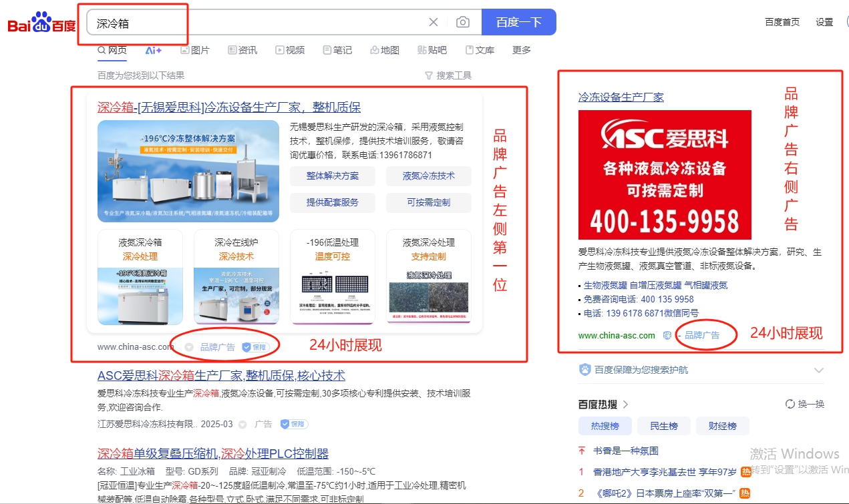This screenshot has height=504, width=849.
Task: Open right-side www.china-asc.com link
Action: 617,335
